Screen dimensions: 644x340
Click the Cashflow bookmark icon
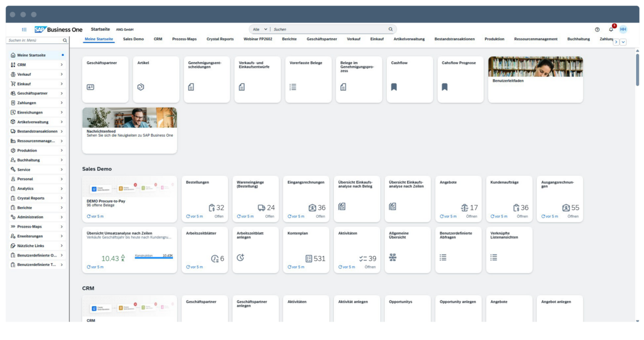tap(394, 87)
